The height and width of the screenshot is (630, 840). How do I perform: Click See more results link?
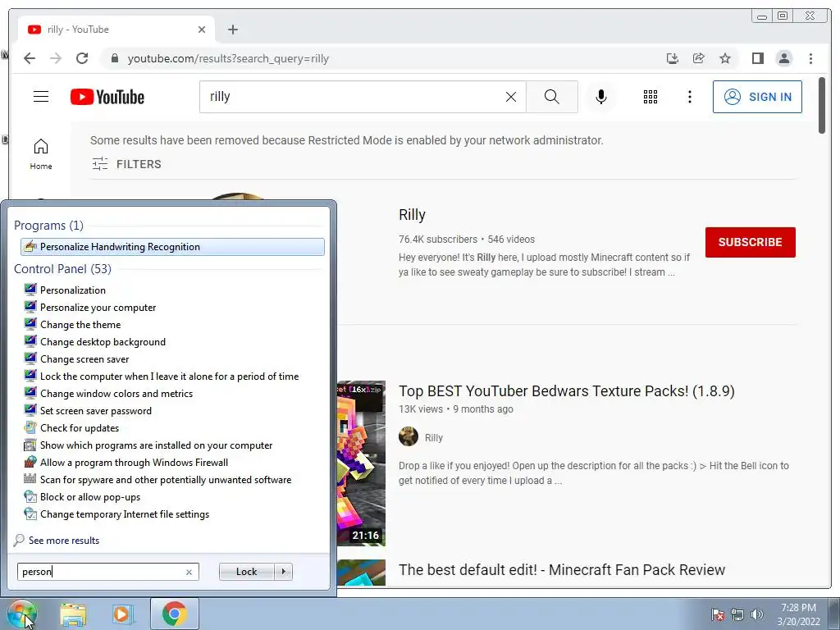coord(64,540)
